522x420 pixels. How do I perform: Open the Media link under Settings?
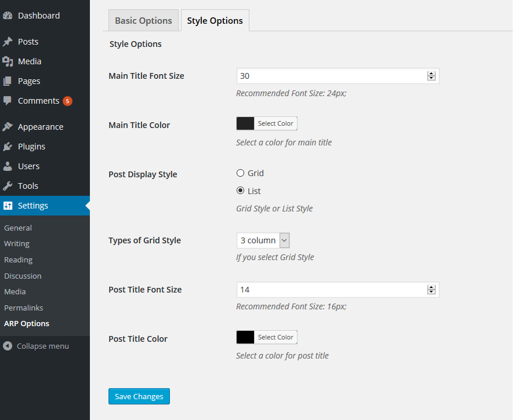(15, 291)
